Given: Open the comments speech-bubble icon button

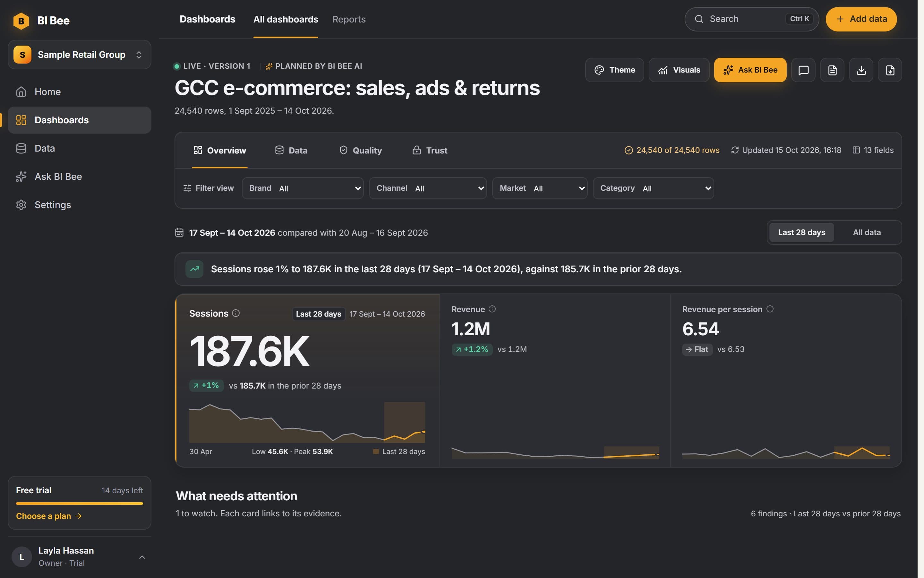Looking at the screenshot, I should coord(803,70).
